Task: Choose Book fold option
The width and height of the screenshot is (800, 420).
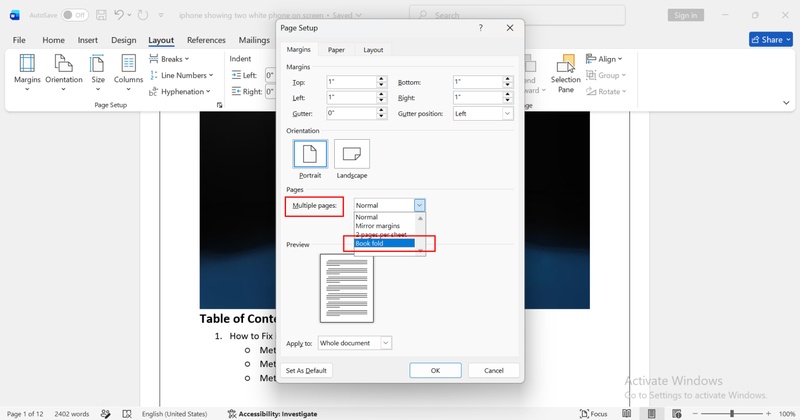Action: (x=385, y=243)
